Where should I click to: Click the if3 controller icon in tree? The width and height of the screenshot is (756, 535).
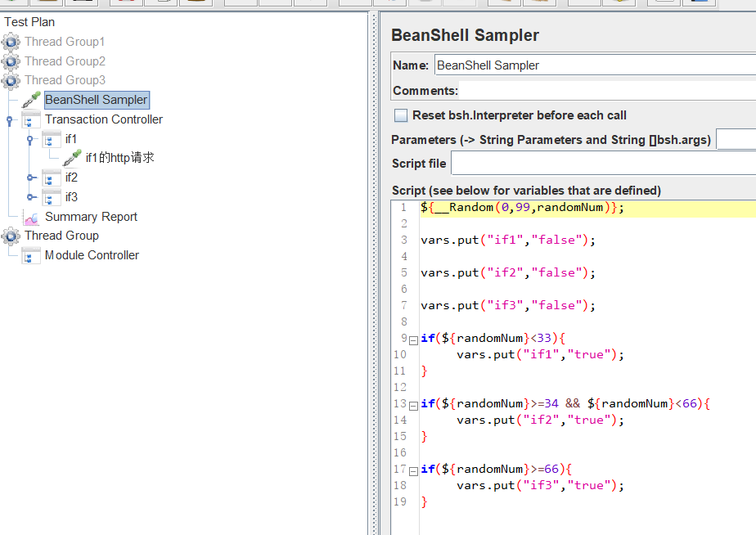tap(51, 197)
